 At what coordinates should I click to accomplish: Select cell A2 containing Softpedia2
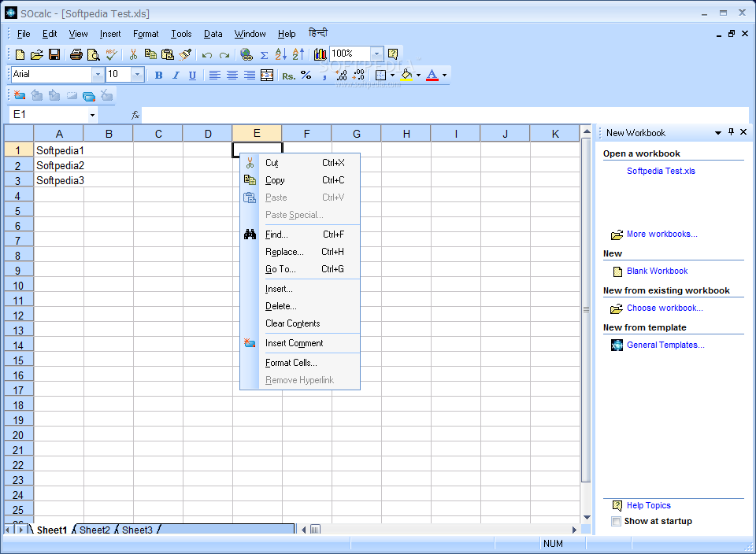coord(59,165)
